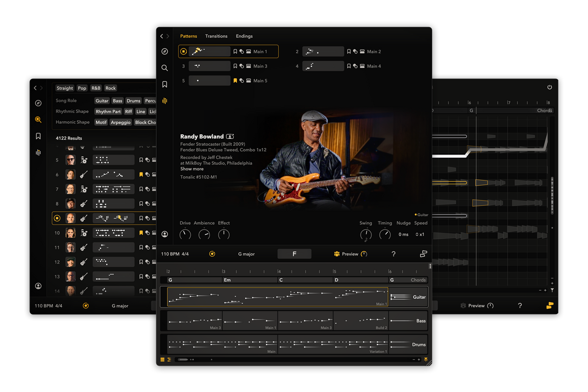The image size is (588, 392).
Task: Click the Nudge 0 ms field
Action: [x=403, y=235]
